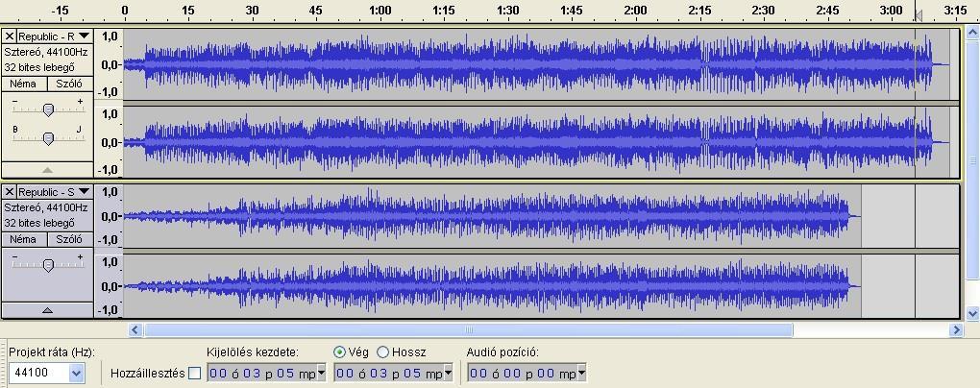The image size is (980, 388).
Task: Click the playhead marker on the timeline ruler
Action: pos(919,15)
